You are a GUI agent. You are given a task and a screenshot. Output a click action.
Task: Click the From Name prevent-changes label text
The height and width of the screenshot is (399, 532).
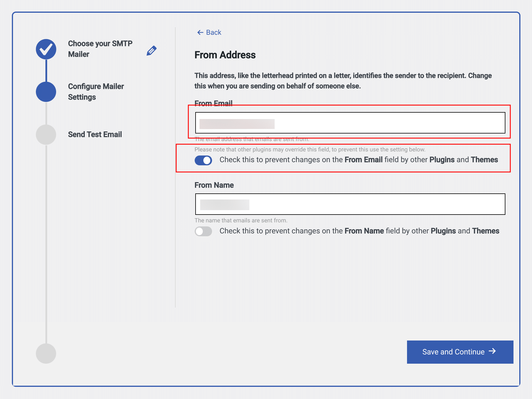(x=359, y=231)
